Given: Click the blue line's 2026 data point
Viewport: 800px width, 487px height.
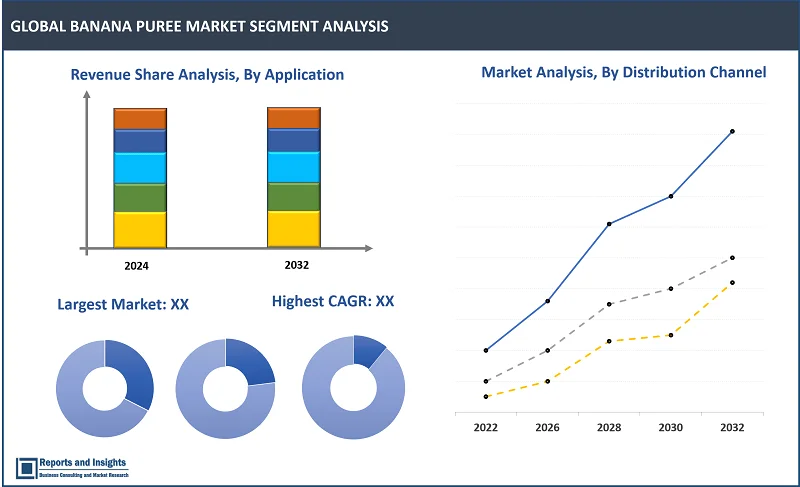Looking at the screenshot, I should pyautogui.click(x=547, y=301).
